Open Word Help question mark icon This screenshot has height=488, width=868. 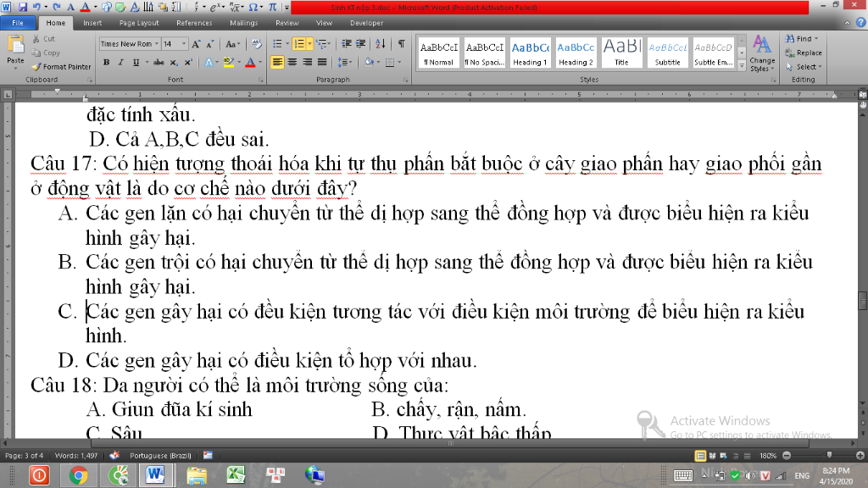tap(861, 23)
